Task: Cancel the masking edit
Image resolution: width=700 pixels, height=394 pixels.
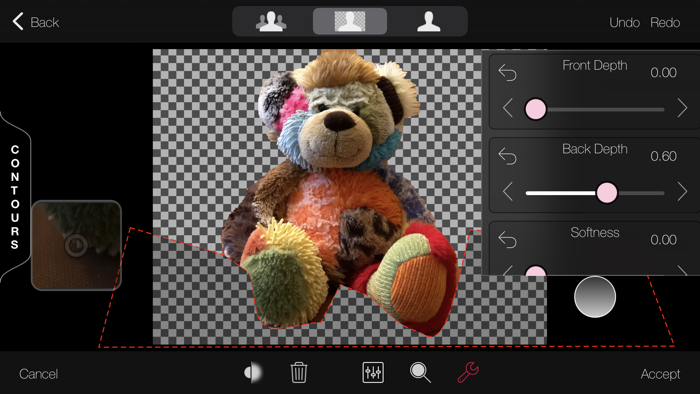Action: click(38, 374)
